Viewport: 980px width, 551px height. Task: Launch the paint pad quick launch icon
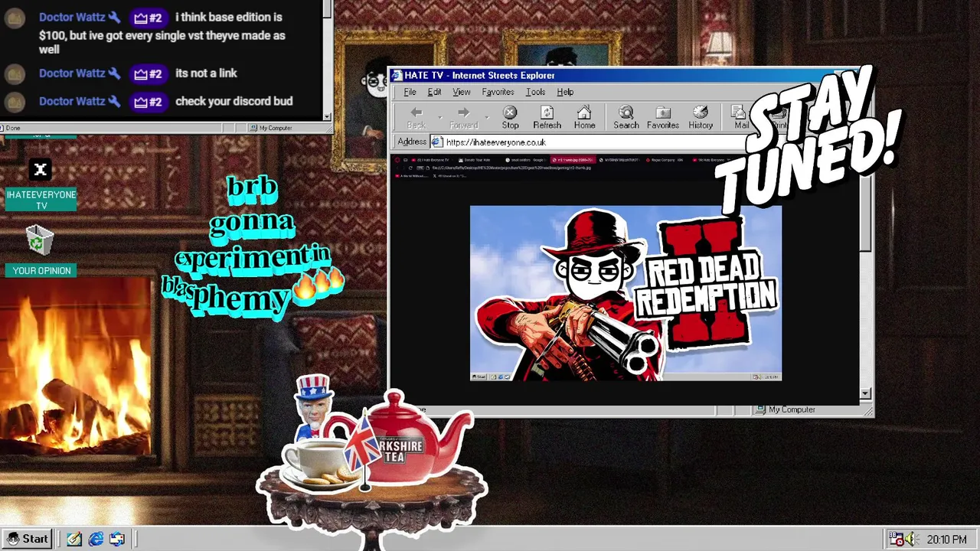coord(74,539)
